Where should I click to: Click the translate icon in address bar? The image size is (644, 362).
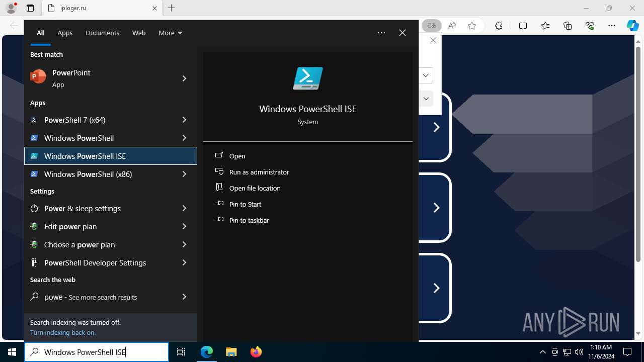click(x=431, y=26)
